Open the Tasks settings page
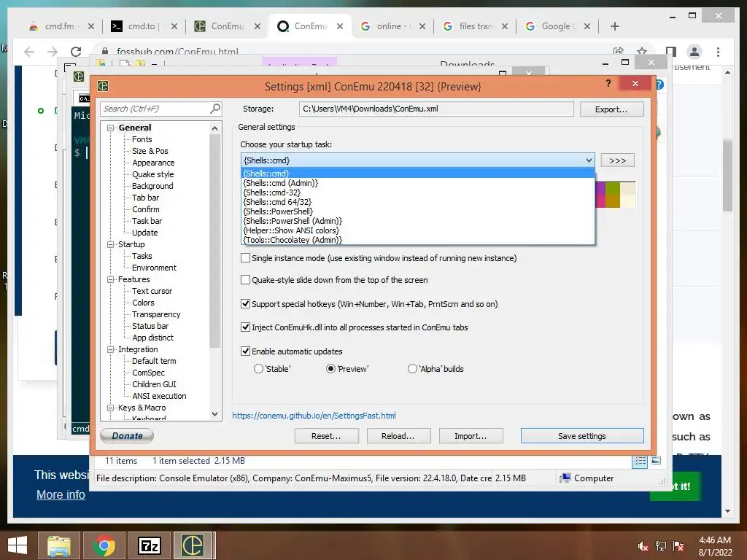Image resolution: width=747 pixels, height=560 pixels. pos(142,256)
